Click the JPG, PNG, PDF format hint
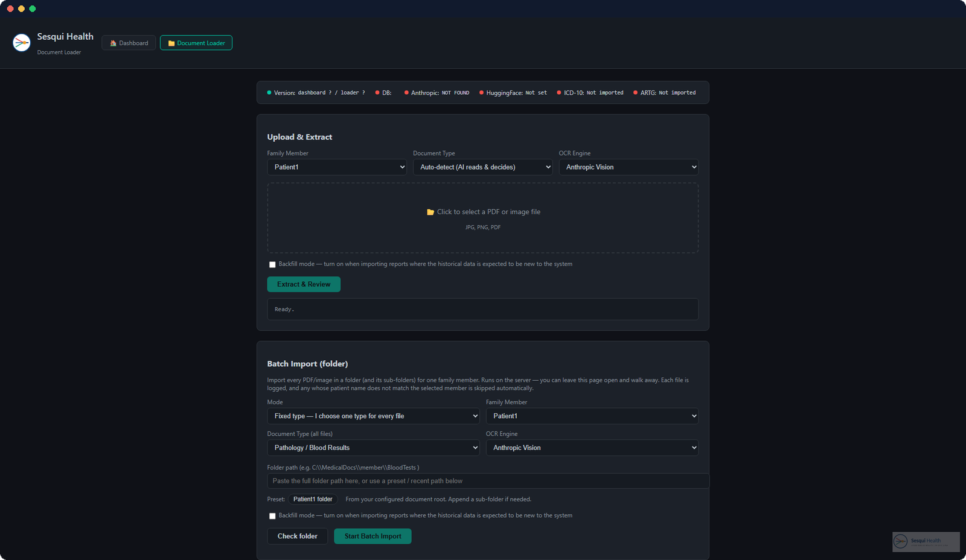Screen dimensions: 966x560 [483, 227]
